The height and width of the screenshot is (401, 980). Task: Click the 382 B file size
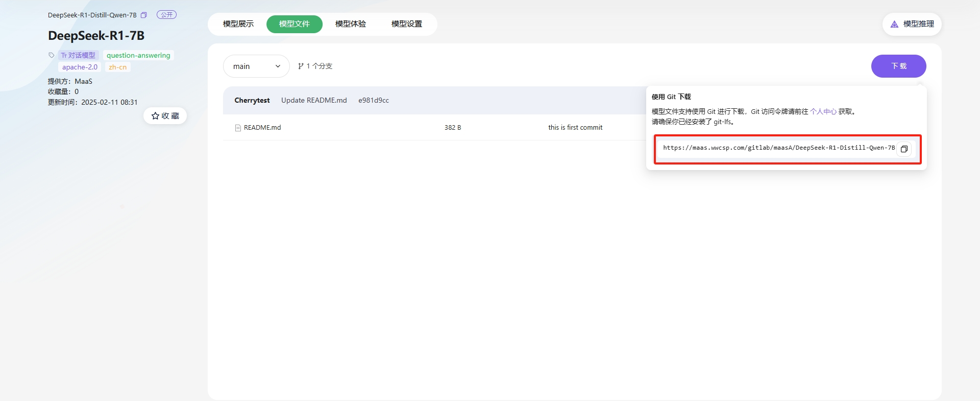coord(453,128)
